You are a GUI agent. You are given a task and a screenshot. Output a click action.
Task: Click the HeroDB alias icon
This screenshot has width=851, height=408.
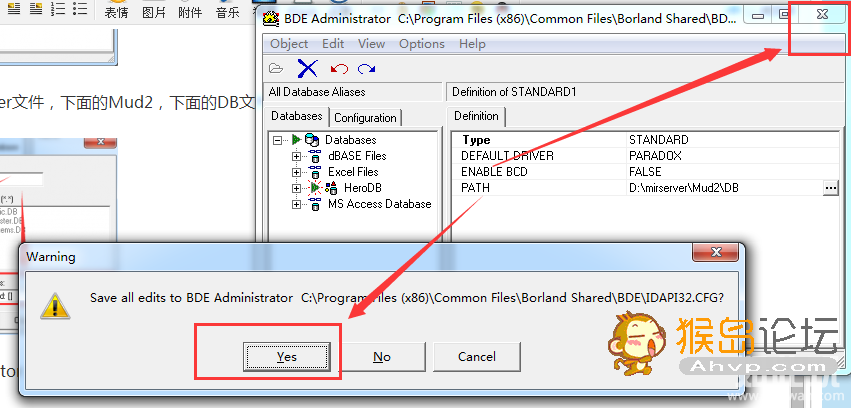331,188
